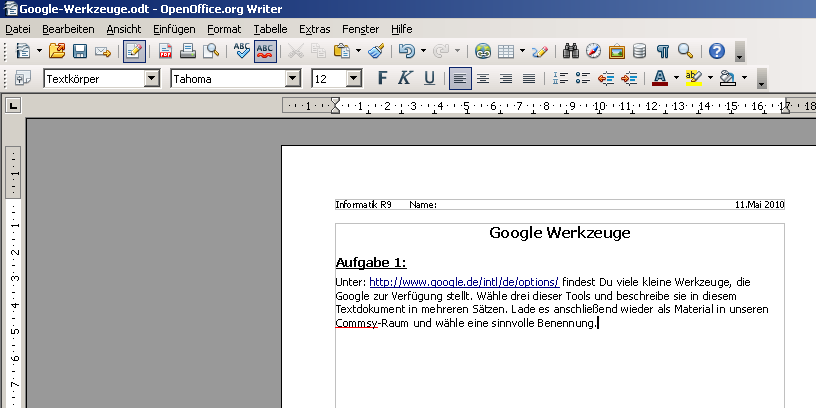This screenshot has height=408, width=816.
Task: Select centered alignment
Action: [x=483, y=79]
